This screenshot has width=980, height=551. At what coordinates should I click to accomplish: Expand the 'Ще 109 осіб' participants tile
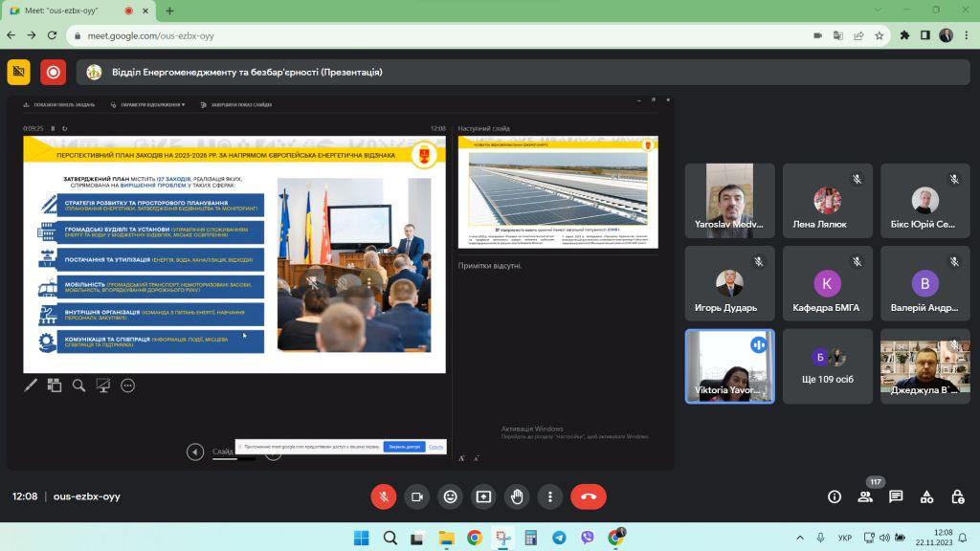pyautogui.click(x=828, y=366)
